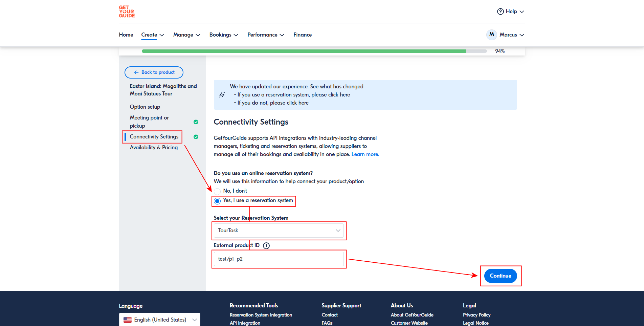Open the English (United States) language selector
This screenshot has width=644, height=326.
(x=160, y=320)
